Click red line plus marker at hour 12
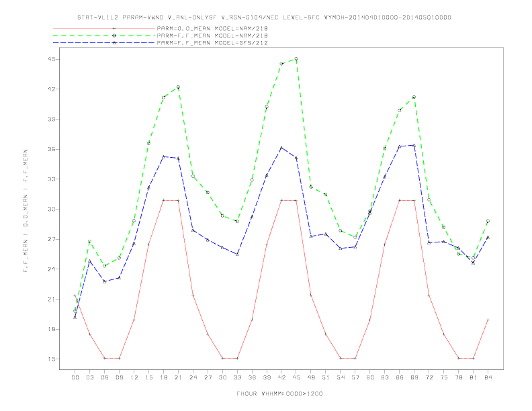The height and width of the screenshot is (411, 532). [134, 320]
